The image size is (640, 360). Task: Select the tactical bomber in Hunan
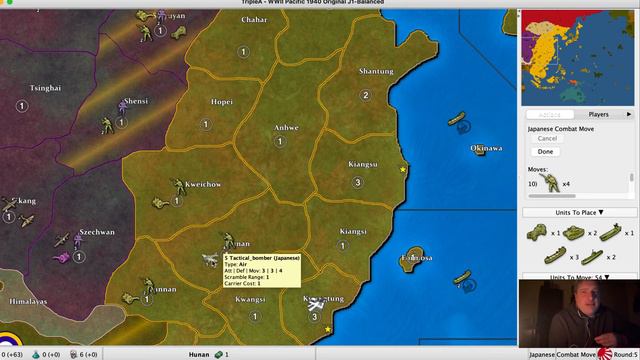tap(211, 260)
